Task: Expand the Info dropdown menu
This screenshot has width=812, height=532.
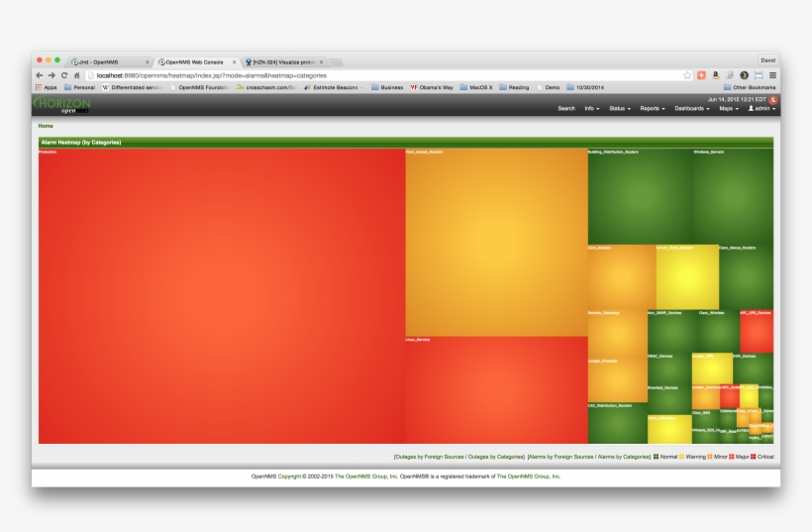Action: pyautogui.click(x=592, y=109)
